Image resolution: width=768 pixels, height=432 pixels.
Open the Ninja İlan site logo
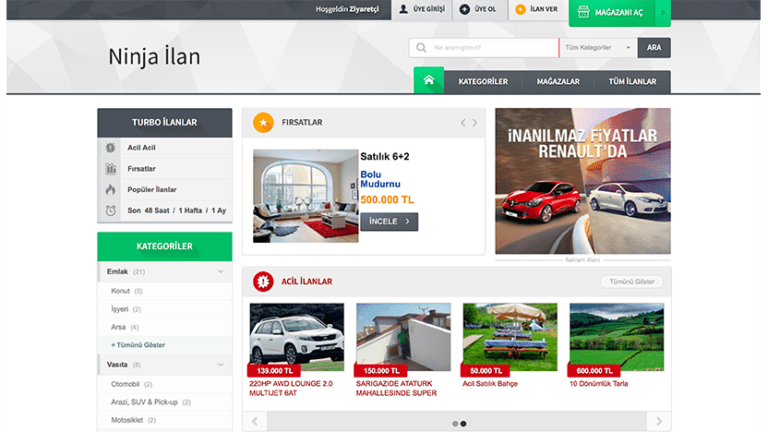[x=154, y=56]
